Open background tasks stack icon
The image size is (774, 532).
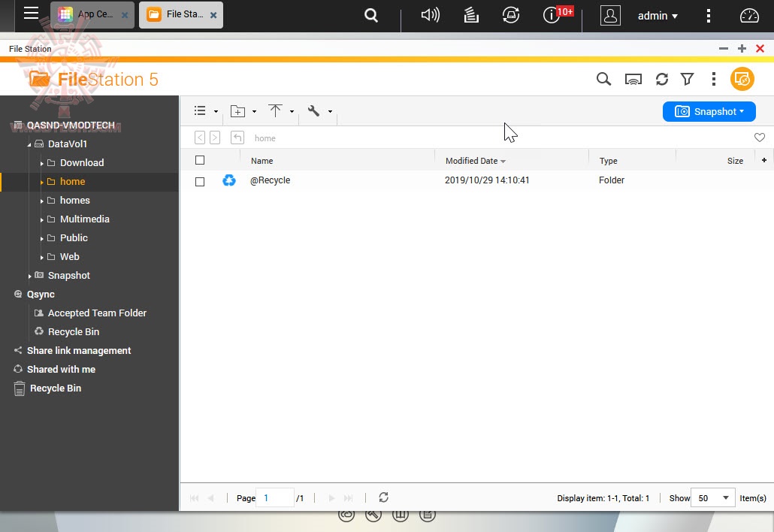tap(471, 15)
